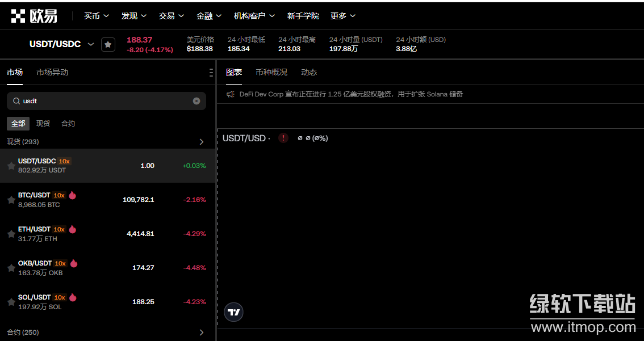Filter the list by 合约 button

(x=68, y=123)
